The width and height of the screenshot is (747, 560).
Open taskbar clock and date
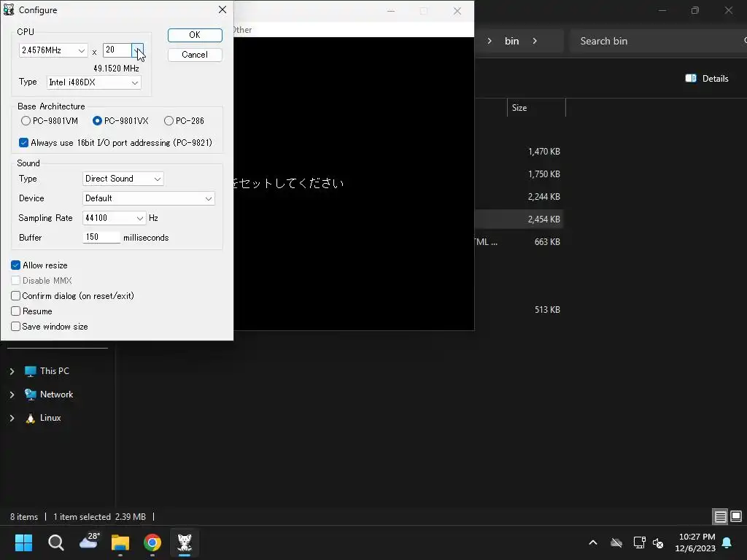click(x=695, y=542)
